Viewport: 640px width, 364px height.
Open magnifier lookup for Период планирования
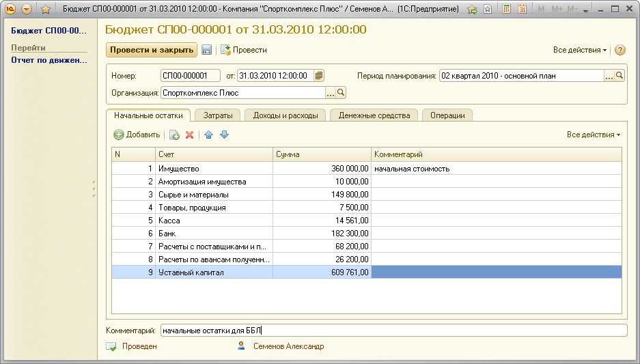tap(620, 76)
